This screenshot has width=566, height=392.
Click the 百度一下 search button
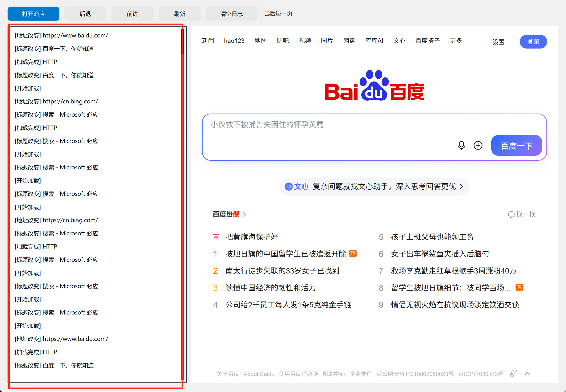516,145
